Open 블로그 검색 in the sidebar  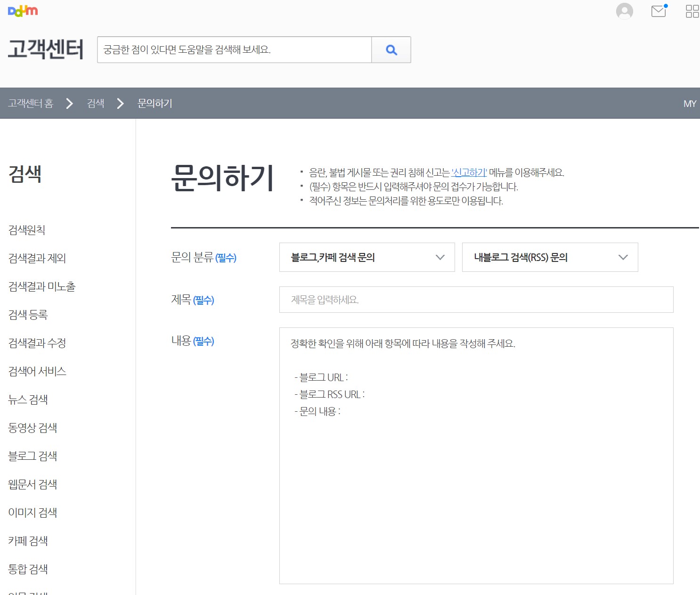(x=33, y=456)
